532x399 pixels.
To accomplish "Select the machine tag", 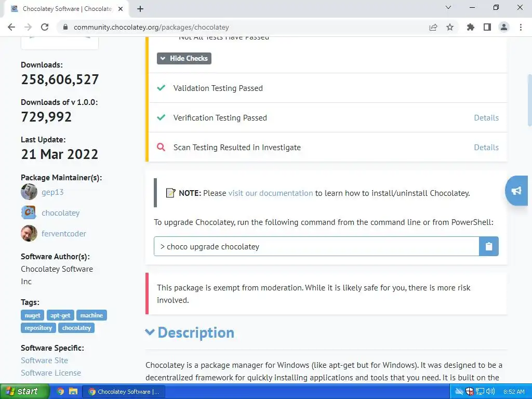I will tap(91, 315).
